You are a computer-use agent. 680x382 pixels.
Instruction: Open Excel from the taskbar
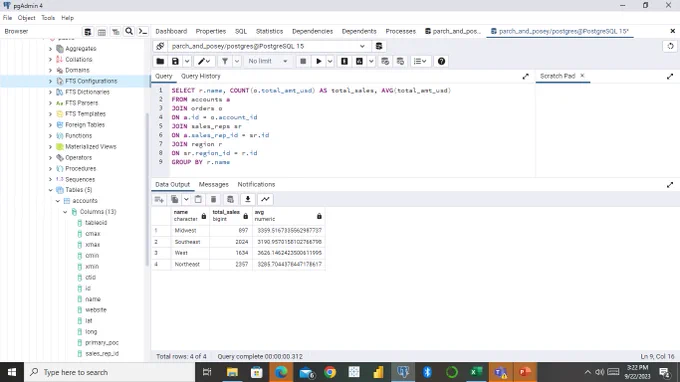point(476,372)
